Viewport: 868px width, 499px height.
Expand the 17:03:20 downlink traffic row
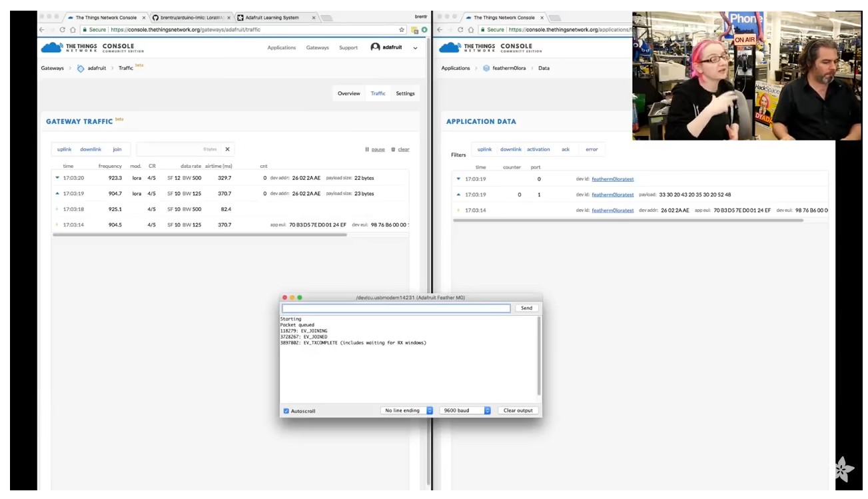click(x=58, y=178)
